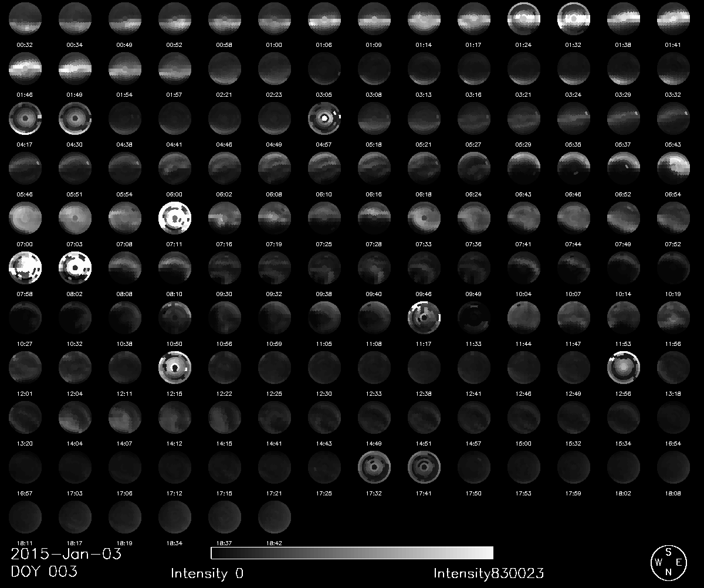Click the 01:46 bright banded disk
This screenshot has height=588, width=704.
coord(25,67)
